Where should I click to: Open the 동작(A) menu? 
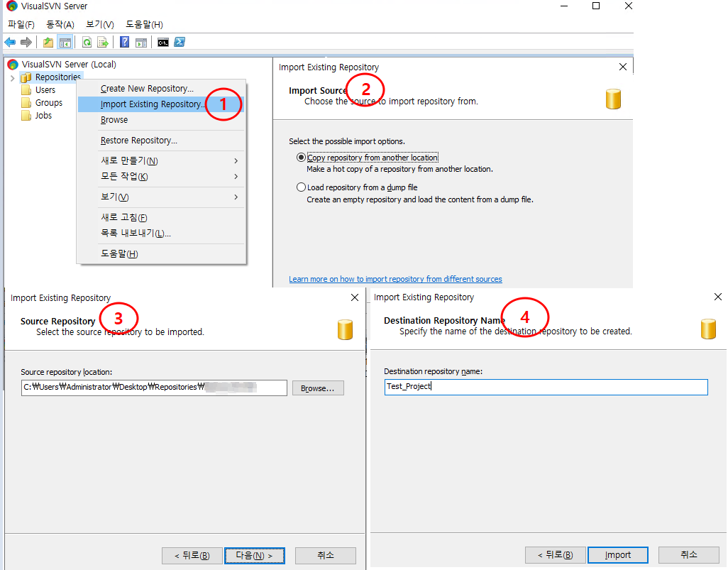pos(60,25)
